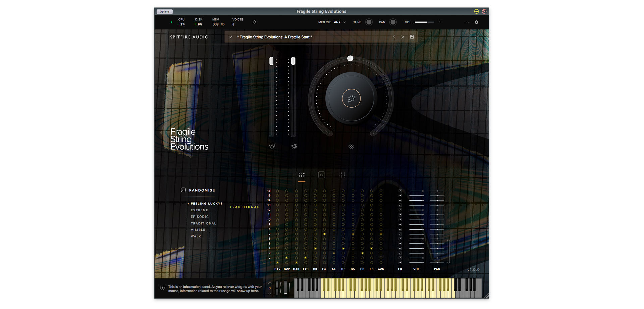Click the SPITFIRE AUDIO logo

189,37
